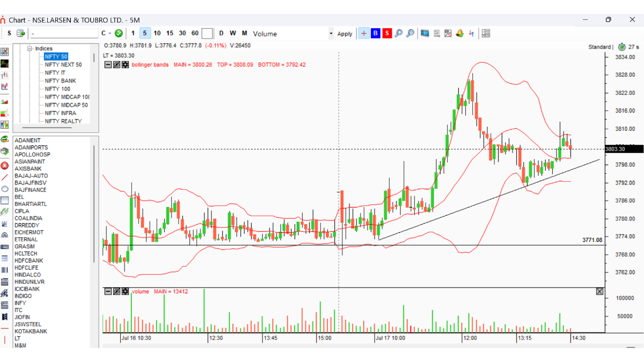This screenshot has width=644, height=362.
Task: Click the Standard label at top right
Action: 599,47
